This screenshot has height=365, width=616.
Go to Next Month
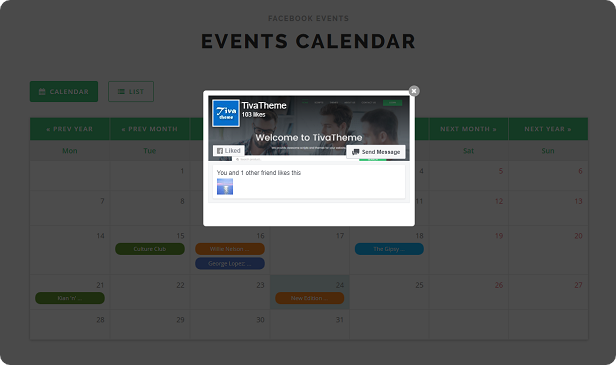pos(468,129)
